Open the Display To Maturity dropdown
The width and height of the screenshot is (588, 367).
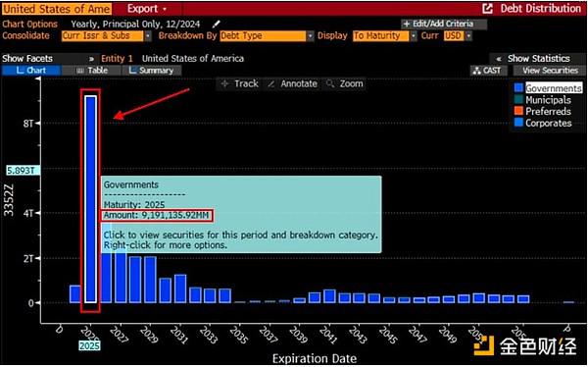pyautogui.click(x=413, y=36)
